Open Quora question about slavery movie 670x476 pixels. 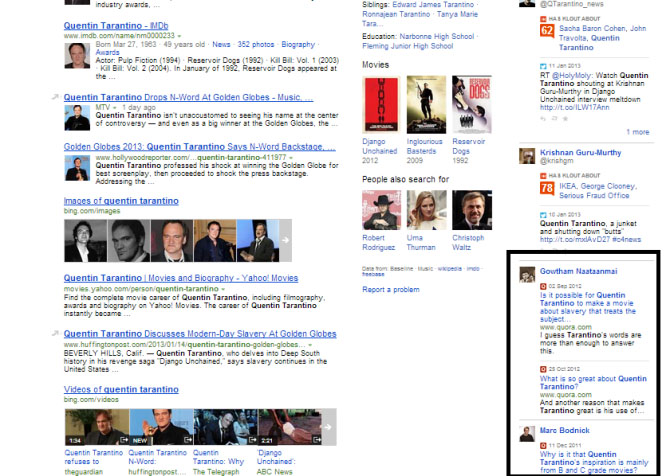[588, 307]
